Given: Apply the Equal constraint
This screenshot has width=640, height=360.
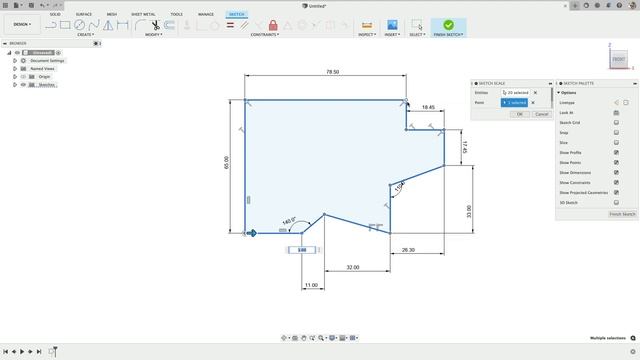Looking at the screenshot, I should tap(230, 25).
